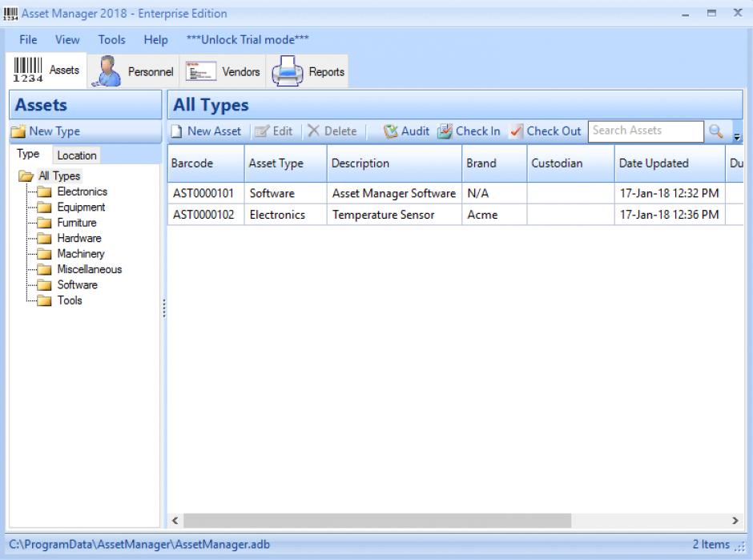Click the Edit pencil icon
The height and width of the screenshot is (560, 753).
tap(262, 131)
